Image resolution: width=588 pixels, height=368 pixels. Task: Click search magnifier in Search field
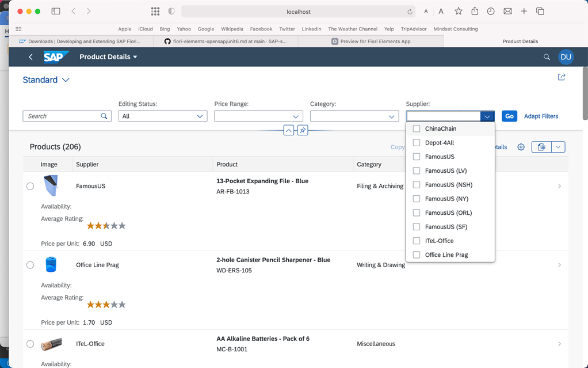tap(104, 116)
